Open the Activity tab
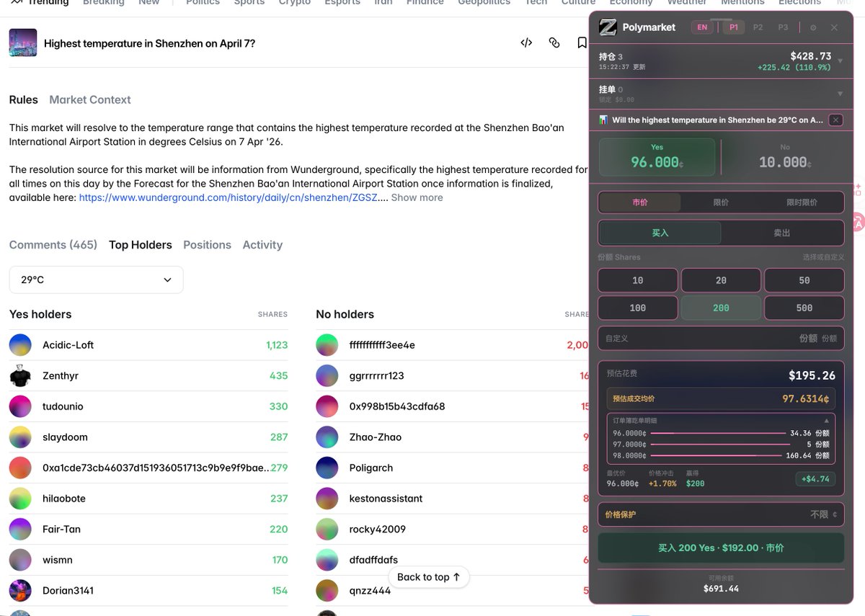The image size is (865, 616). click(262, 245)
